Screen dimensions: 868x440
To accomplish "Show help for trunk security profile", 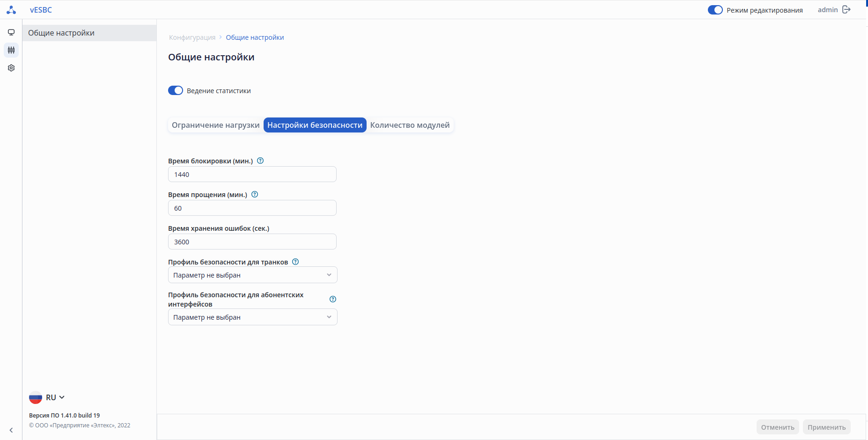I will tap(295, 262).
